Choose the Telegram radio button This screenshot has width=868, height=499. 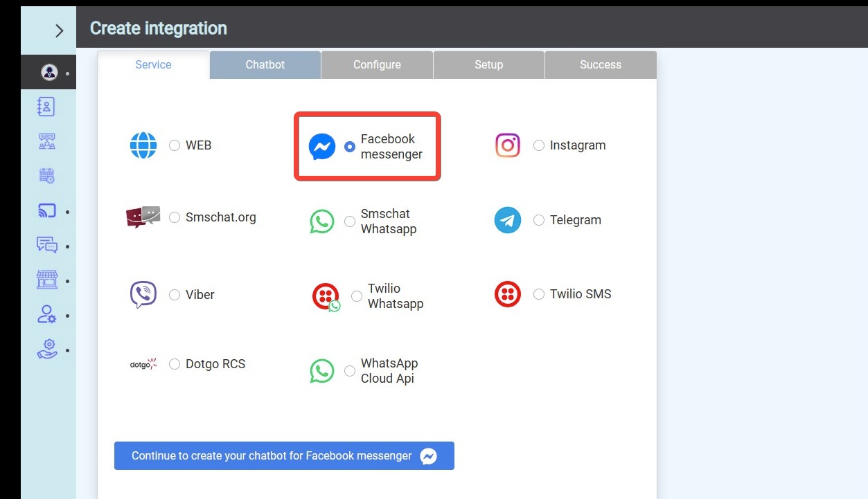(539, 220)
